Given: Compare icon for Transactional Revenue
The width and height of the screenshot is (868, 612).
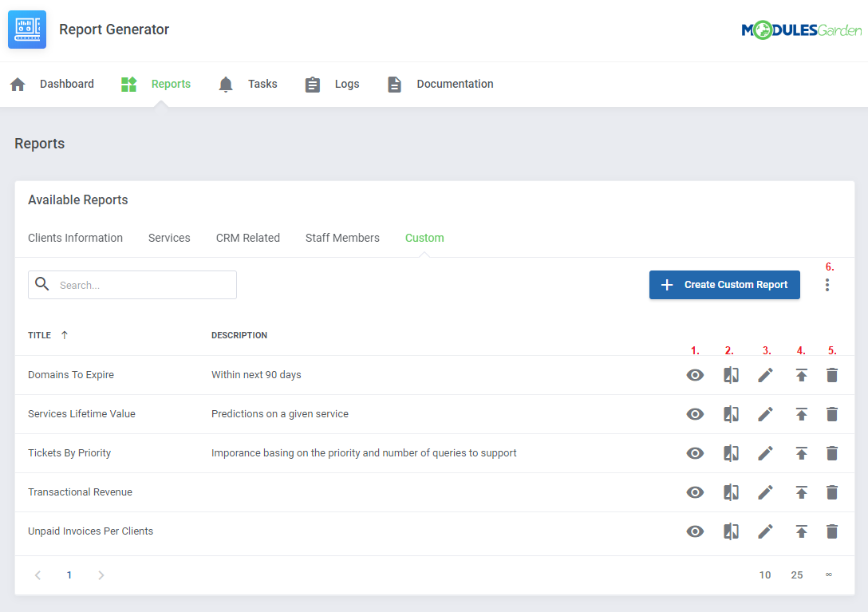Looking at the screenshot, I should pyautogui.click(x=732, y=492).
